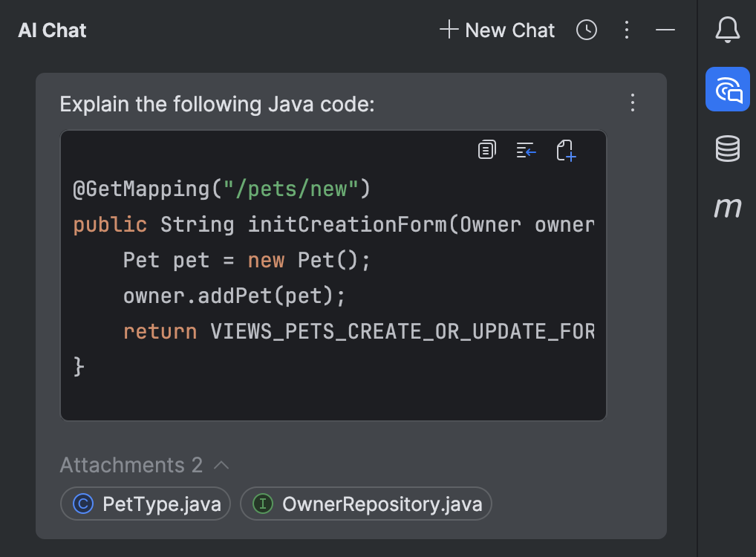Screen dimensions: 756x557
Task: Open the AI Chat panel options menu
Action: click(x=627, y=30)
